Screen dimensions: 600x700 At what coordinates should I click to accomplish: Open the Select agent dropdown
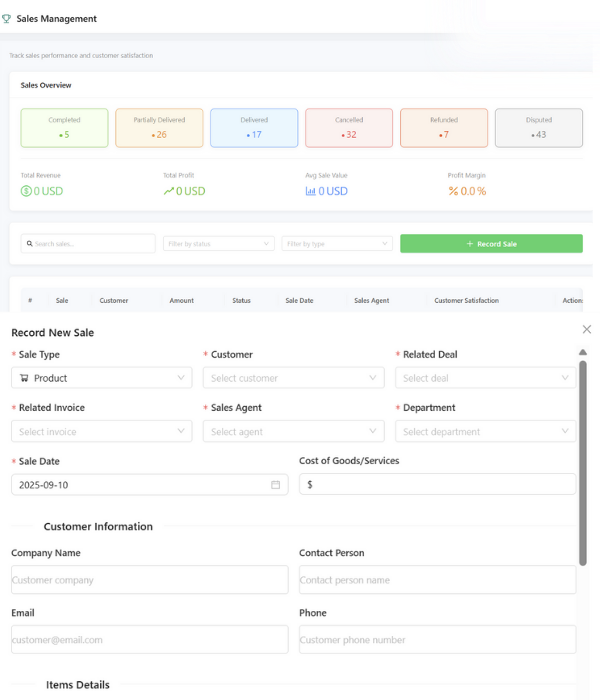tap(293, 431)
